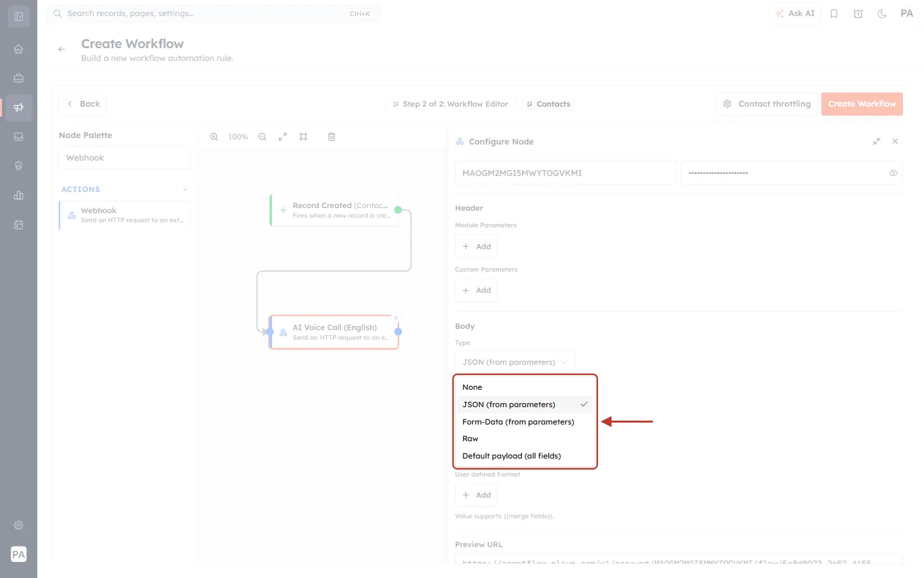Toggle dark mode moon icon

882,13
